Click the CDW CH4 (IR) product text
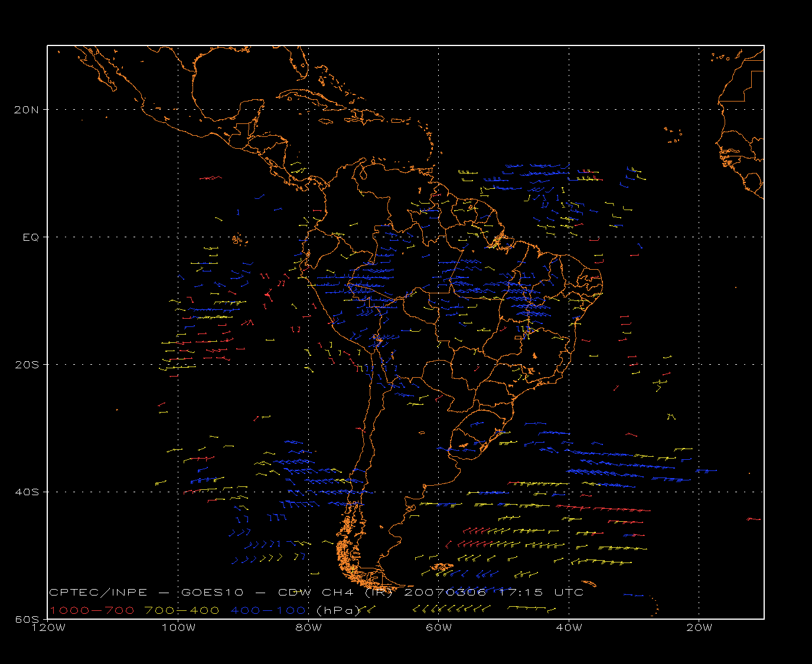The height and width of the screenshot is (664, 812). pyautogui.click(x=335, y=592)
